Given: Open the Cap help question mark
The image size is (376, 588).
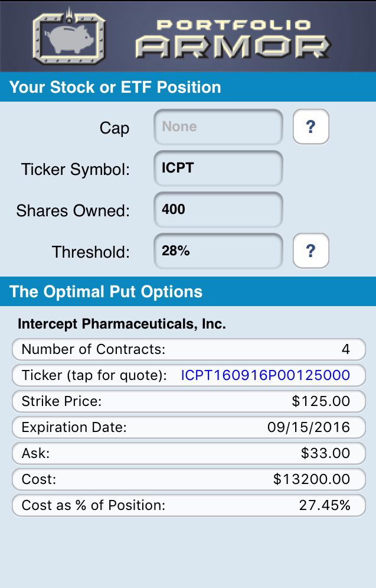Looking at the screenshot, I should 311,126.
